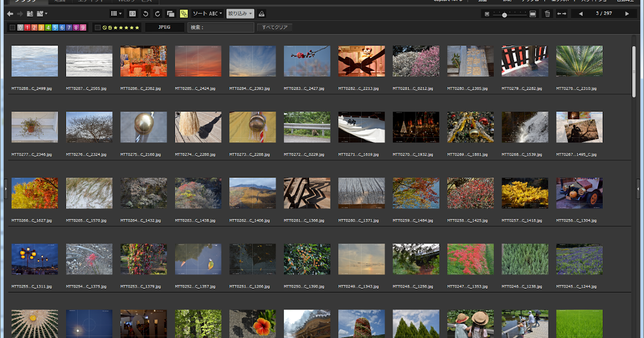Toggle the yellow highlighted compare icon
The image size is (644, 338).
point(184,13)
